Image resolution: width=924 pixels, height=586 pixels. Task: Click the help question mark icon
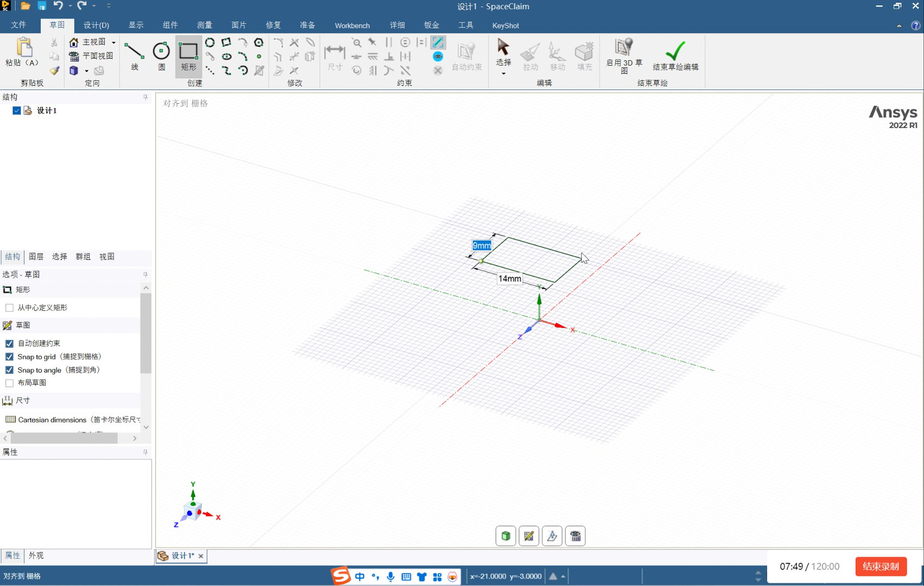click(915, 26)
